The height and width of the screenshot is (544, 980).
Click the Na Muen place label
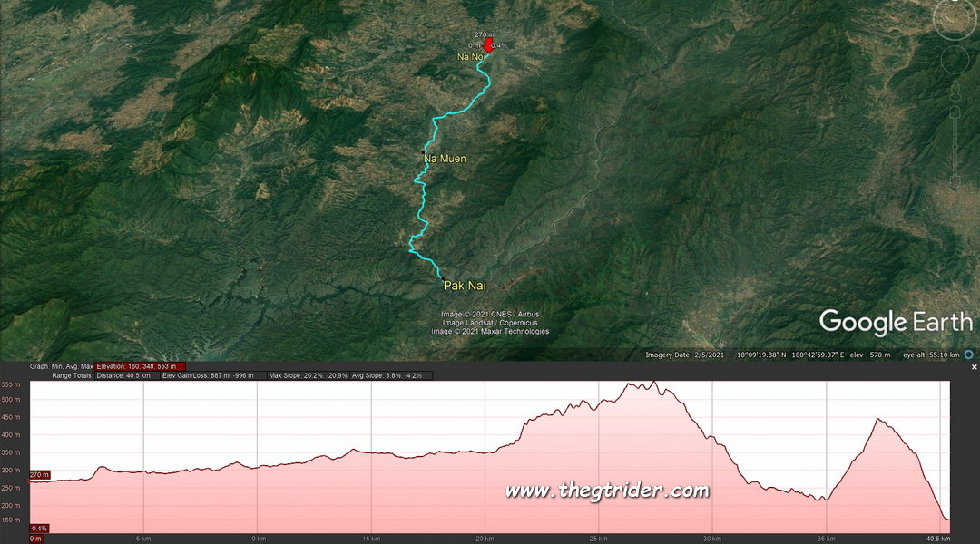[x=445, y=159]
